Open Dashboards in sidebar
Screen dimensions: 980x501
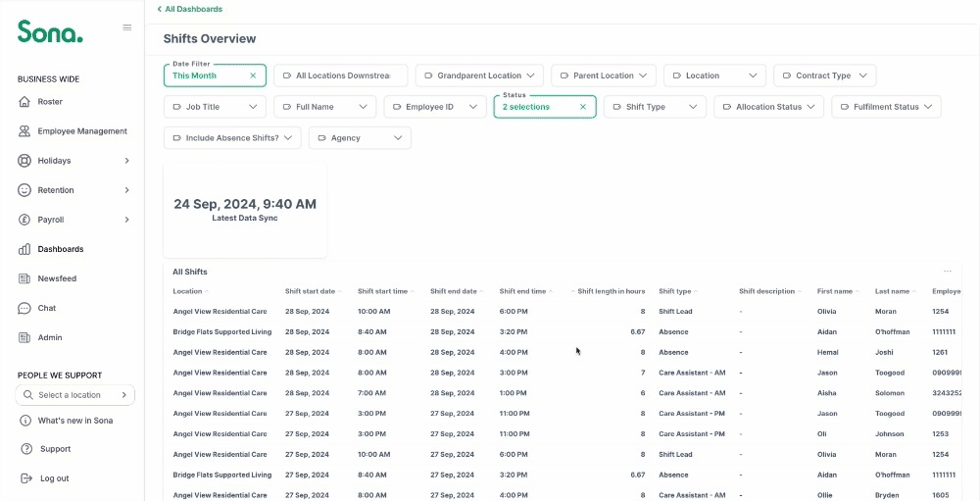[x=61, y=249]
